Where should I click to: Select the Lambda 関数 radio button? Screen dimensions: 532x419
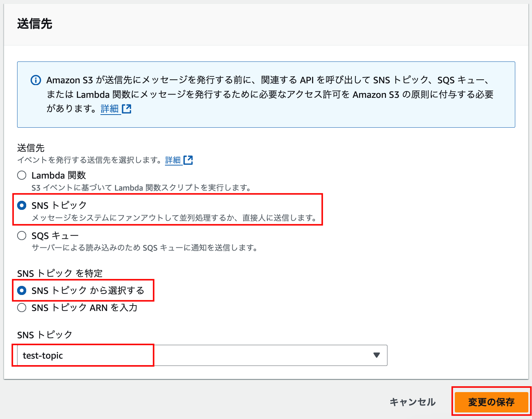[x=22, y=175]
